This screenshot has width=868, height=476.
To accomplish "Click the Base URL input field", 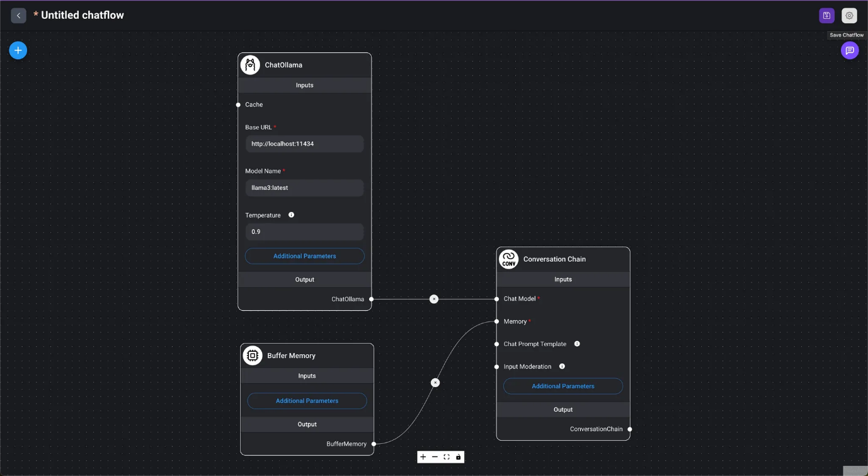I will point(304,144).
